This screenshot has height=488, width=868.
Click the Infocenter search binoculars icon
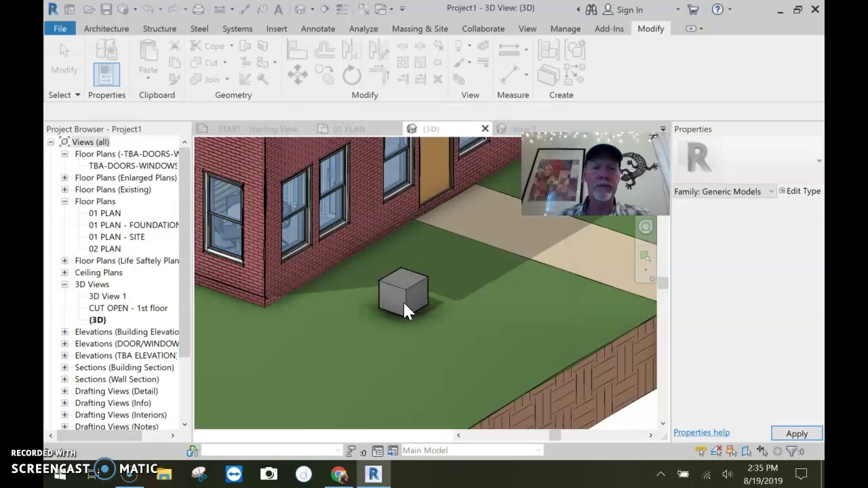[591, 9]
